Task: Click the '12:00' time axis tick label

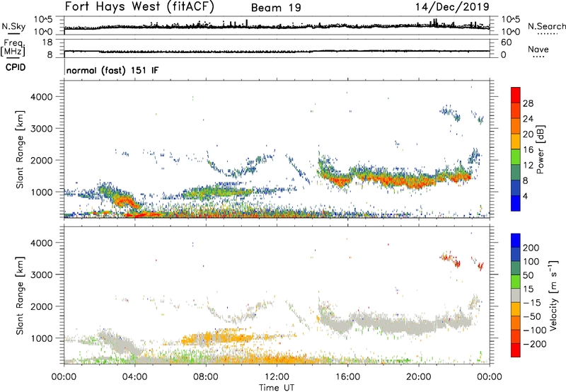Action: point(277,377)
